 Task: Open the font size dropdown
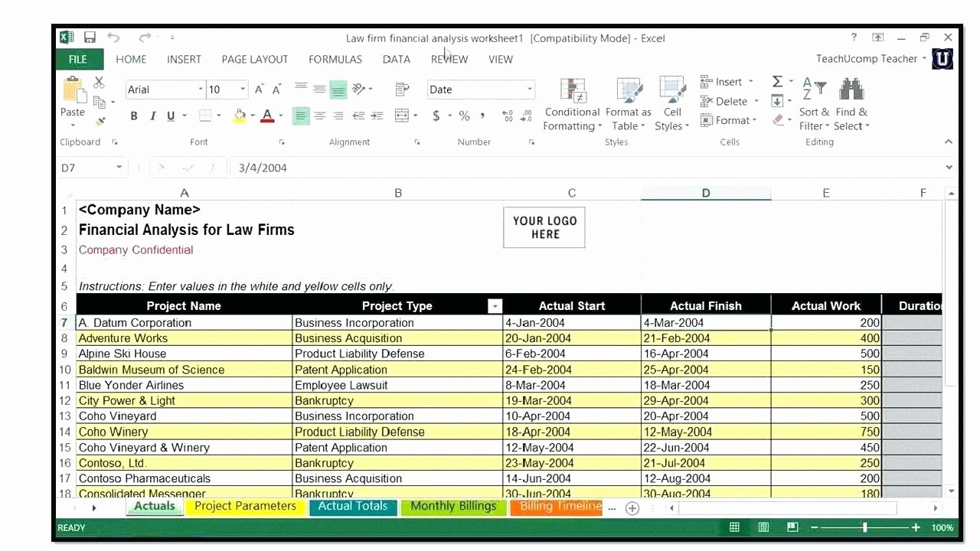pos(242,90)
